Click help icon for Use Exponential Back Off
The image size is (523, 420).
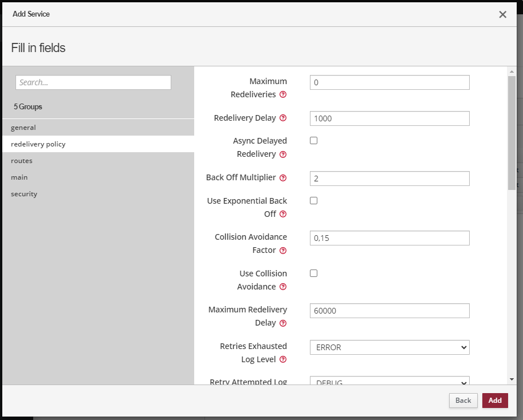pos(283,214)
